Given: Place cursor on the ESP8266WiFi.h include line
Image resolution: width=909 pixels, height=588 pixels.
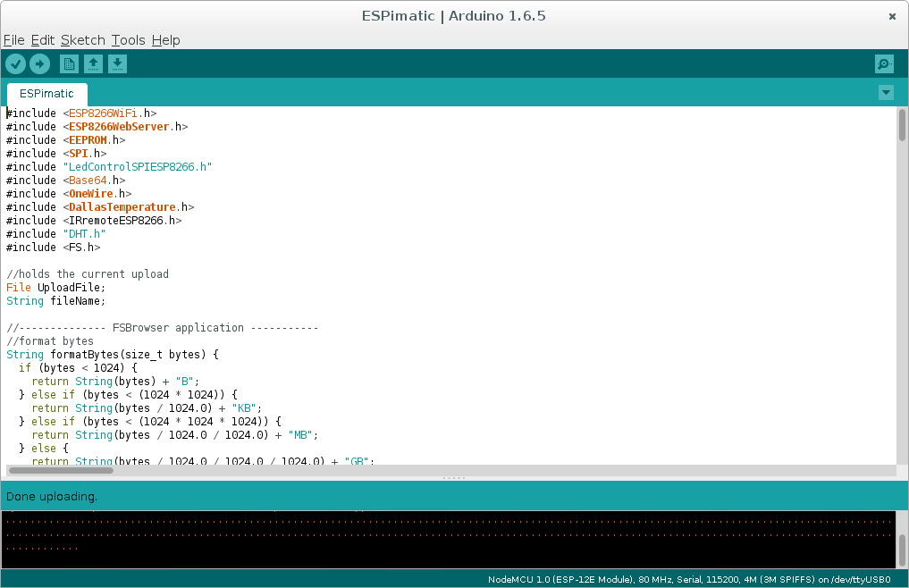Looking at the screenshot, I should [107, 113].
